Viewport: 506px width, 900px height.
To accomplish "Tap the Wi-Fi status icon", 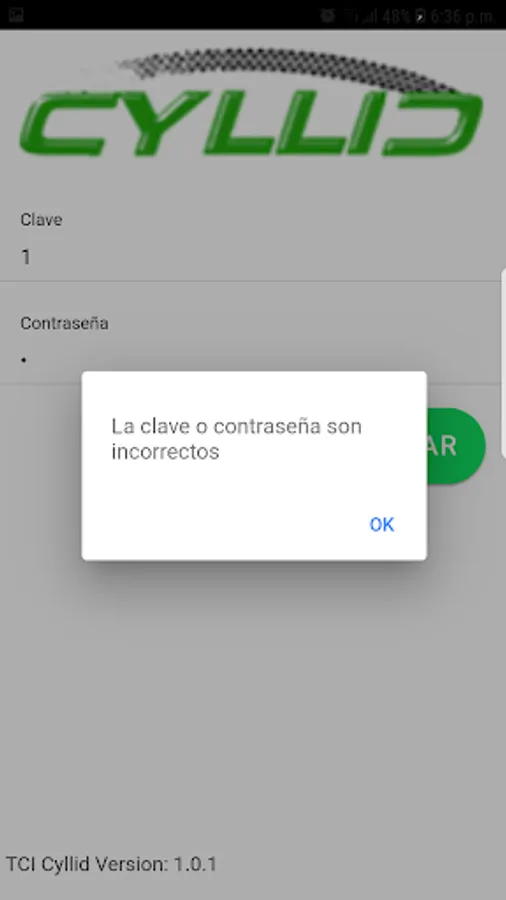I will pyautogui.click(x=350, y=16).
